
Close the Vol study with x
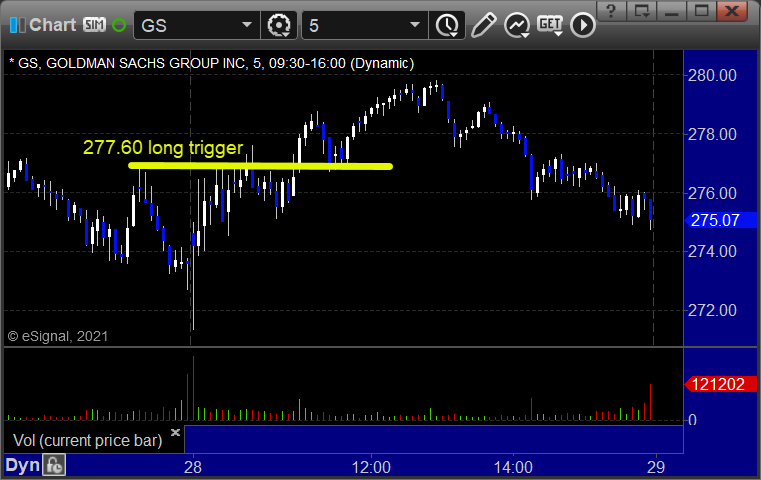pos(175,432)
